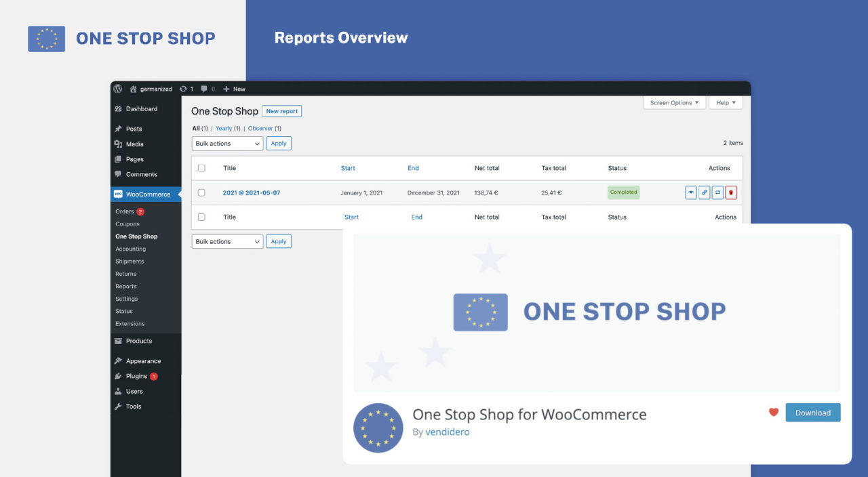This screenshot has height=477, width=868.
Task: Check the select-all checkbox in table header
Action: [201, 168]
